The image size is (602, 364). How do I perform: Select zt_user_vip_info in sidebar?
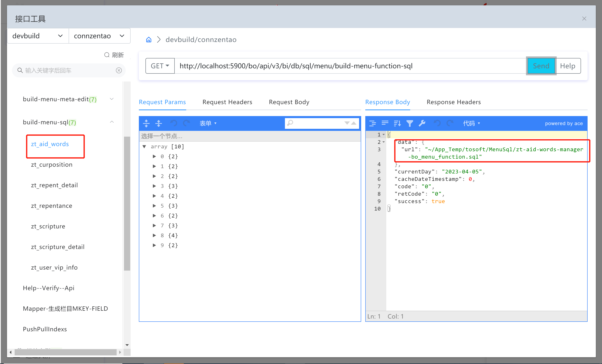pyautogui.click(x=54, y=267)
